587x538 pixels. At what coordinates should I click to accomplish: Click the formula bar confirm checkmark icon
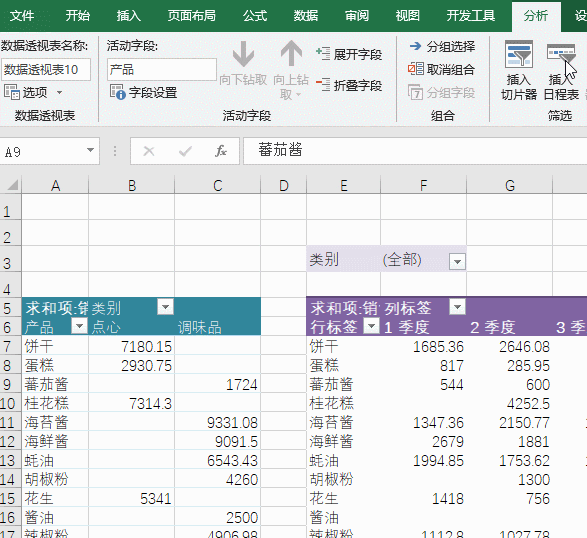[185, 151]
